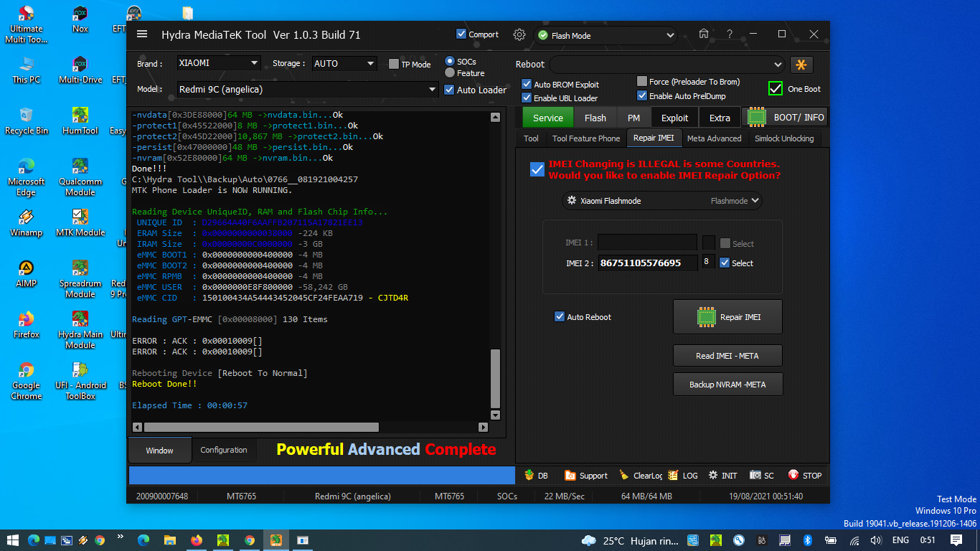
Task: Clear the log with ClearLog
Action: [640, 475]
